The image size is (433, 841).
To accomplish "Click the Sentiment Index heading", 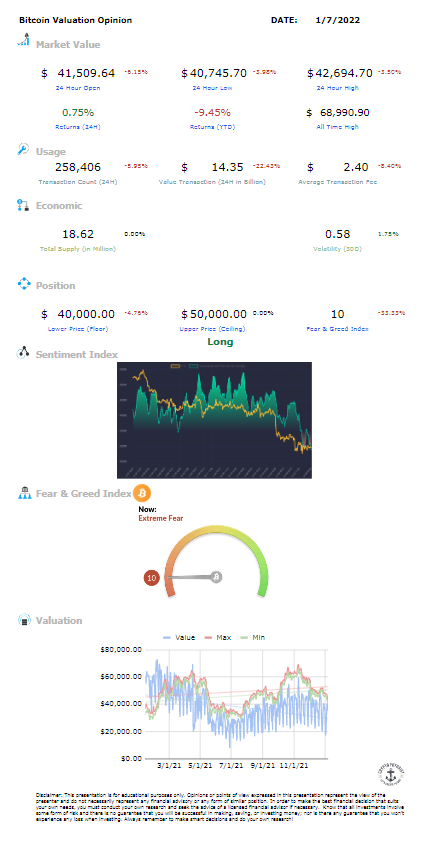I will (x=77, y=355).
